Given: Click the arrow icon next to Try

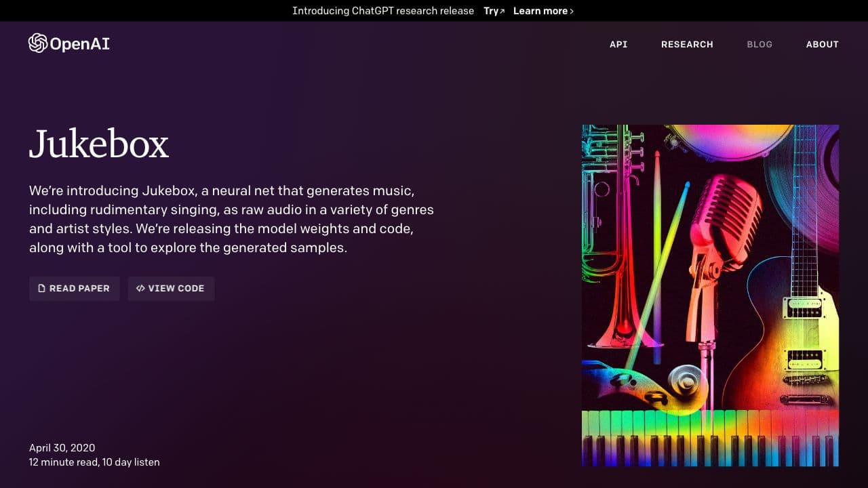Looking at the screenshot, I should 502,12.
